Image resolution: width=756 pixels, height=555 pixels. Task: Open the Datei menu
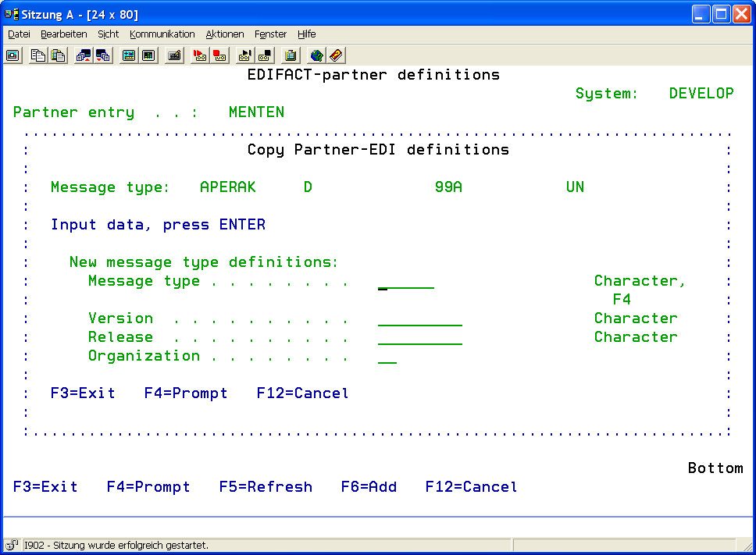coord(19,34)
